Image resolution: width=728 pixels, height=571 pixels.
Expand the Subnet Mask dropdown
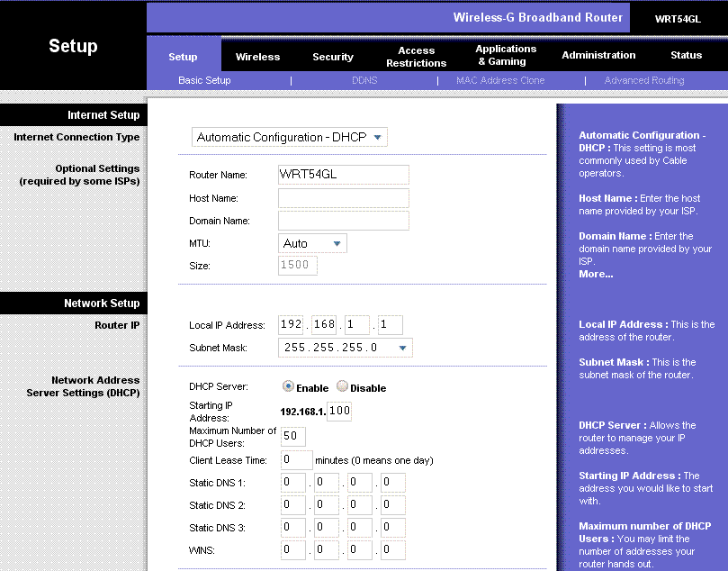345,348
